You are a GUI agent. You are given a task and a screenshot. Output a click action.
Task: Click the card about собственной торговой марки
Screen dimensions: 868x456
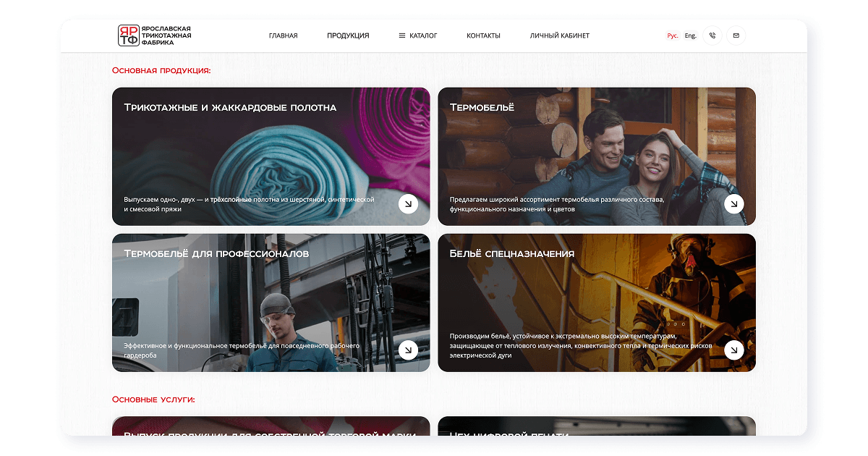(x=271, y=433)
